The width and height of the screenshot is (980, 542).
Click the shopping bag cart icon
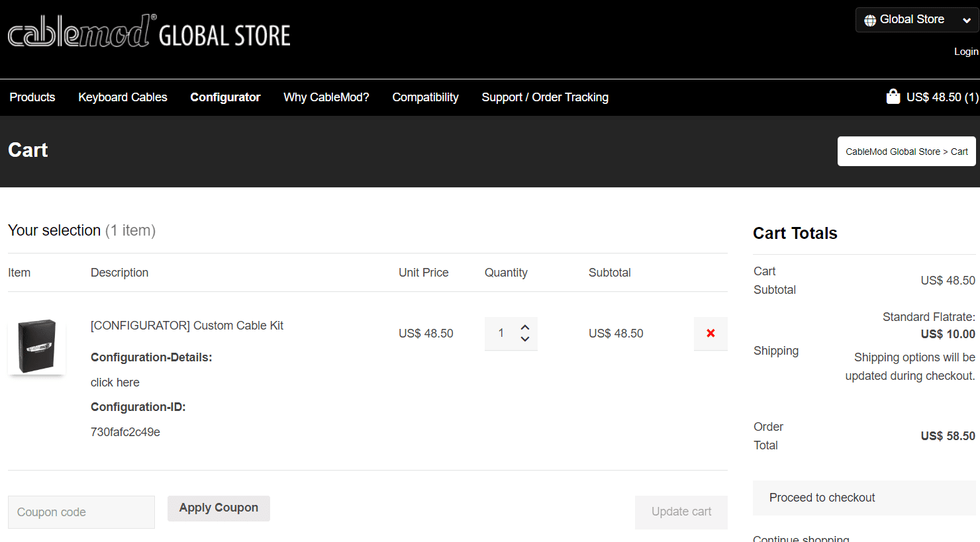(893, 97)
